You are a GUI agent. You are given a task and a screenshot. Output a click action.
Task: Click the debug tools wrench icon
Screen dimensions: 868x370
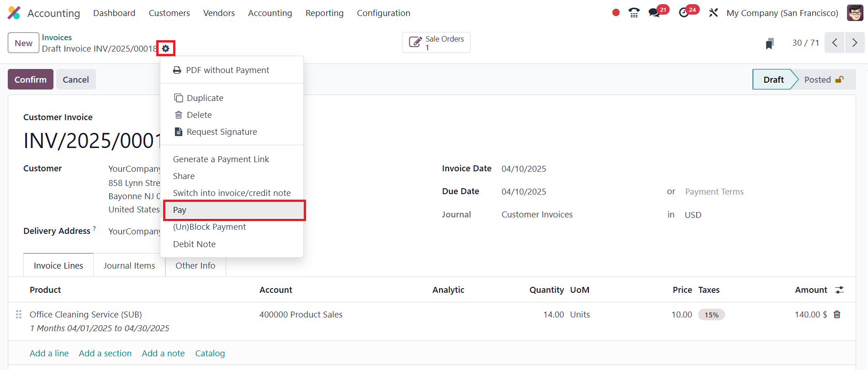[713, 13]
